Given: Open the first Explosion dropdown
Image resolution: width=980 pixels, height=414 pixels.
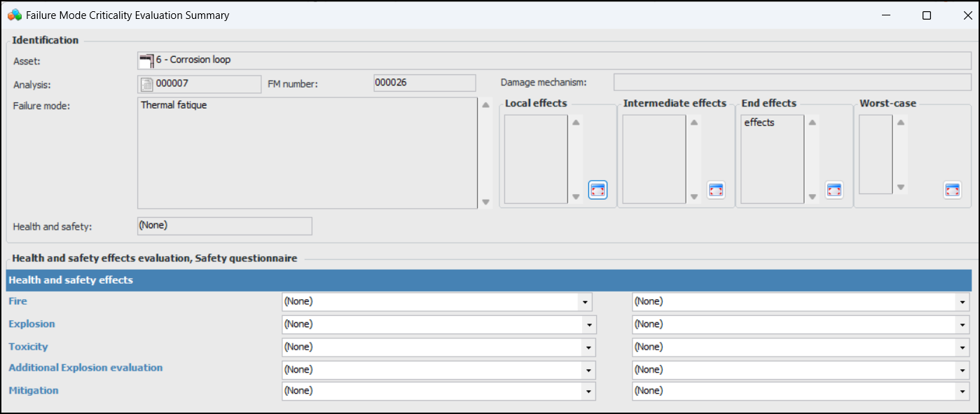Looking at the screenshot, I should click(588, 324).
